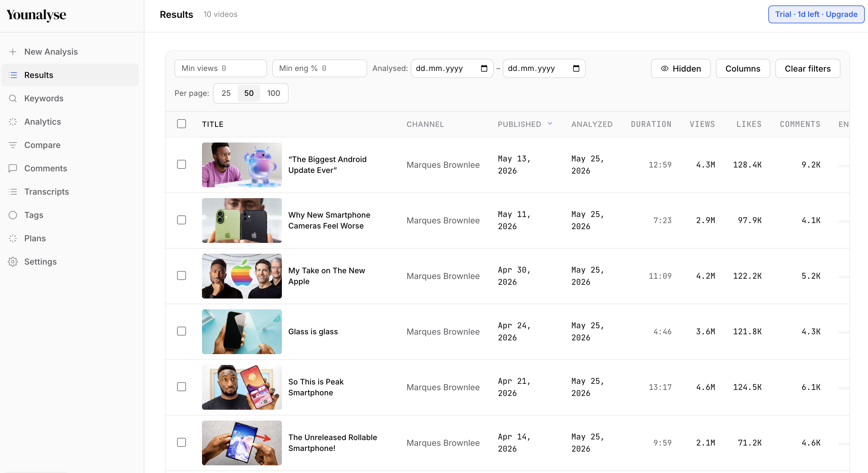This screenshot has width=868, height=473.
Task: Click the Min views input field
Action: coord(221,68)
